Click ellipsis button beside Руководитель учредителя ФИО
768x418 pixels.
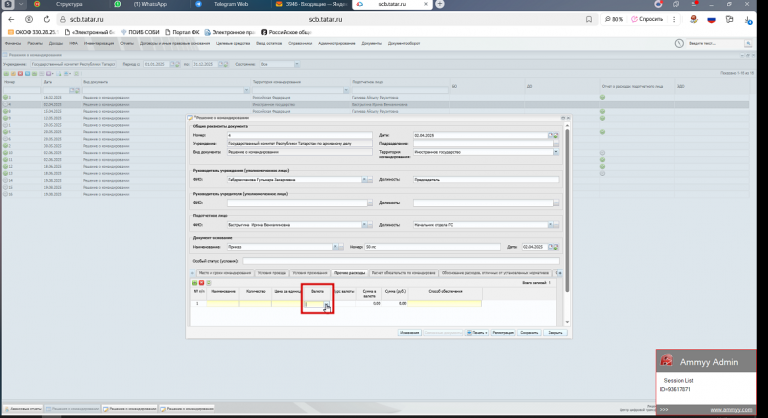[x=370, y=203]
